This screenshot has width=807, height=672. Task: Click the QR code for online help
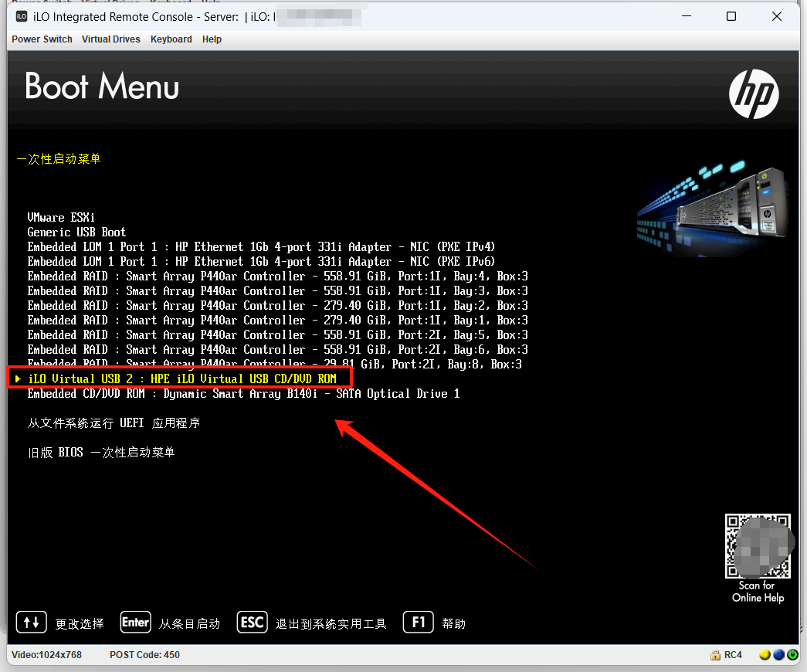pyautogui.click(x=758, y=546)
